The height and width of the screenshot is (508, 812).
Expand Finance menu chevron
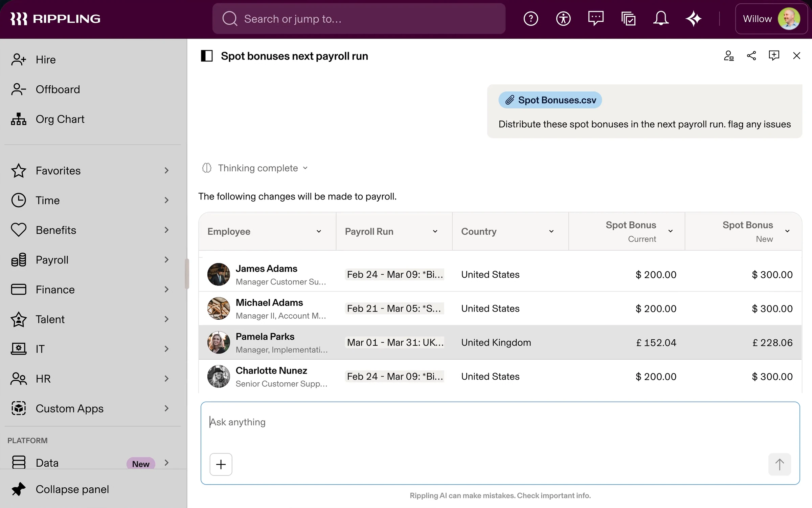click(x=166, y=290)
